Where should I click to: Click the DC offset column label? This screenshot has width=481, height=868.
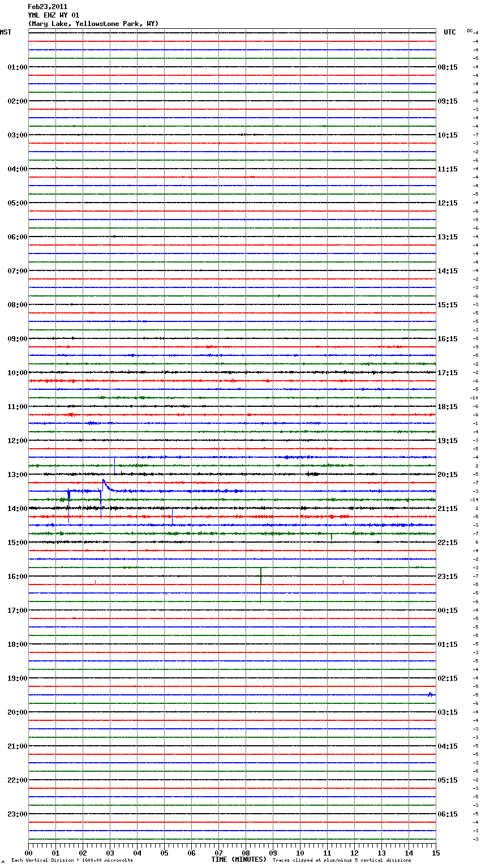[x=470, y=31]
